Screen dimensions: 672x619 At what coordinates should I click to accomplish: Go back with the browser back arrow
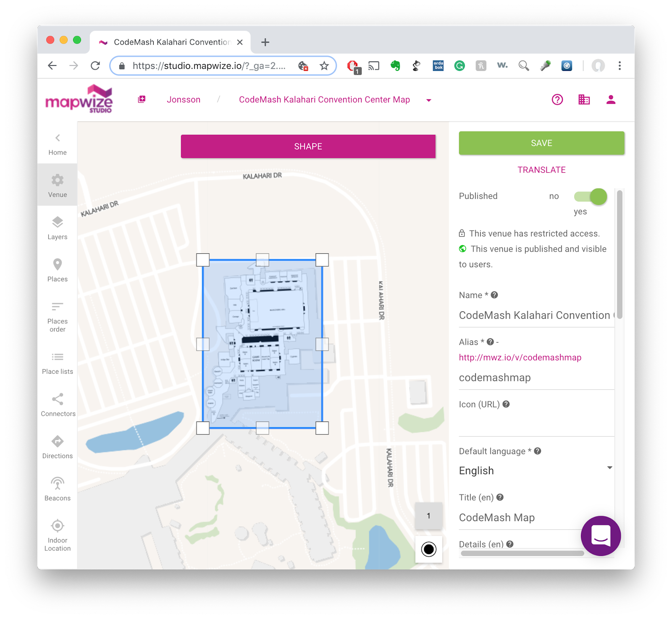click(x=52, y=66)
